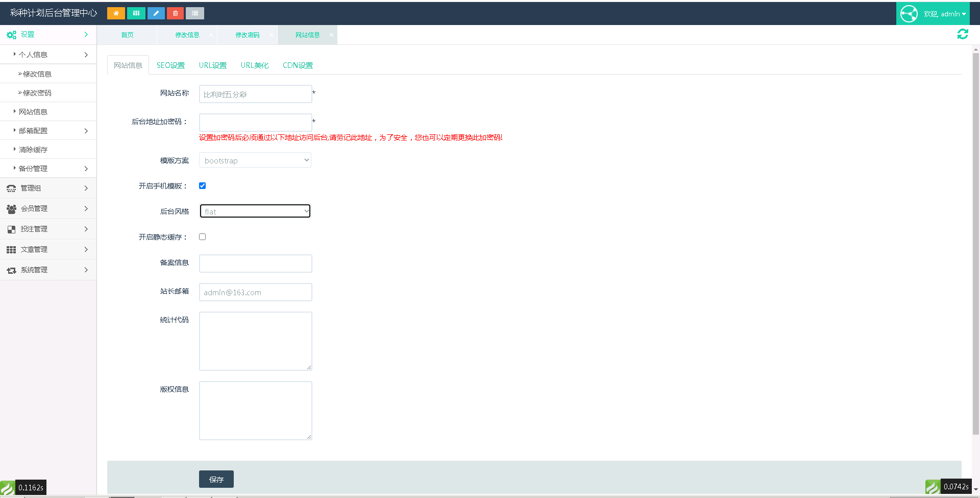Viewport: 980px width, 498px height.
Task: Open 修改密码 in the sidebar
Action: tap(37, 93)
